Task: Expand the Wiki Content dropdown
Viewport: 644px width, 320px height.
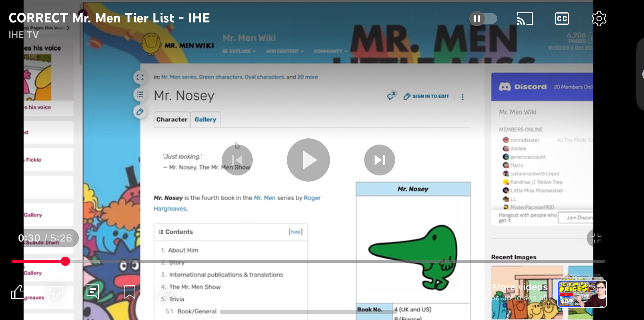Action: [x=285, y=51]
